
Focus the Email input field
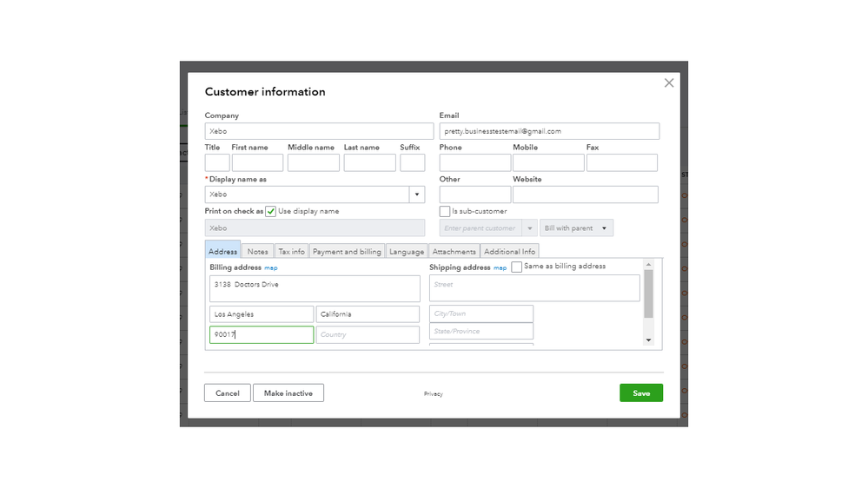point(549,131)
